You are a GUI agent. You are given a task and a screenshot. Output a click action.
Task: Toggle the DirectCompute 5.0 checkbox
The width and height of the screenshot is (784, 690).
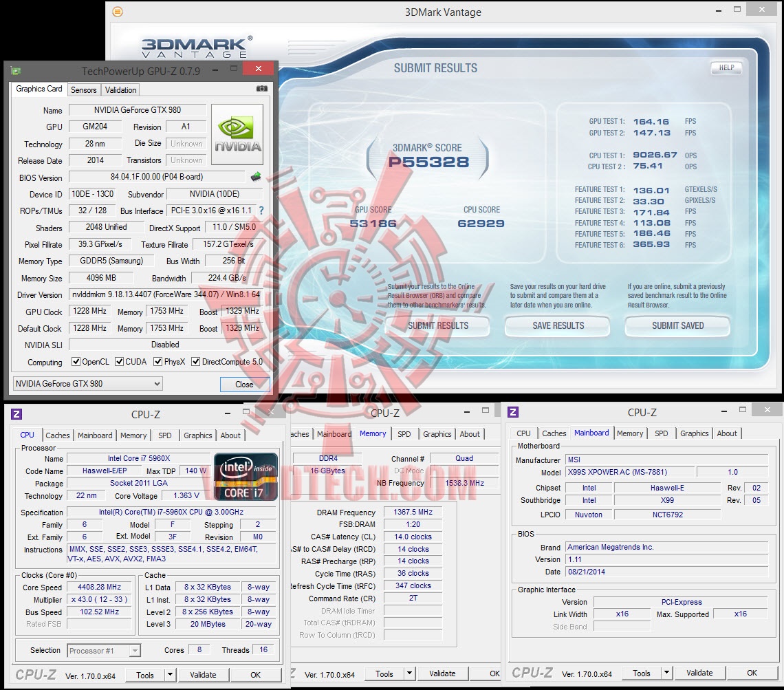point(196,361)
